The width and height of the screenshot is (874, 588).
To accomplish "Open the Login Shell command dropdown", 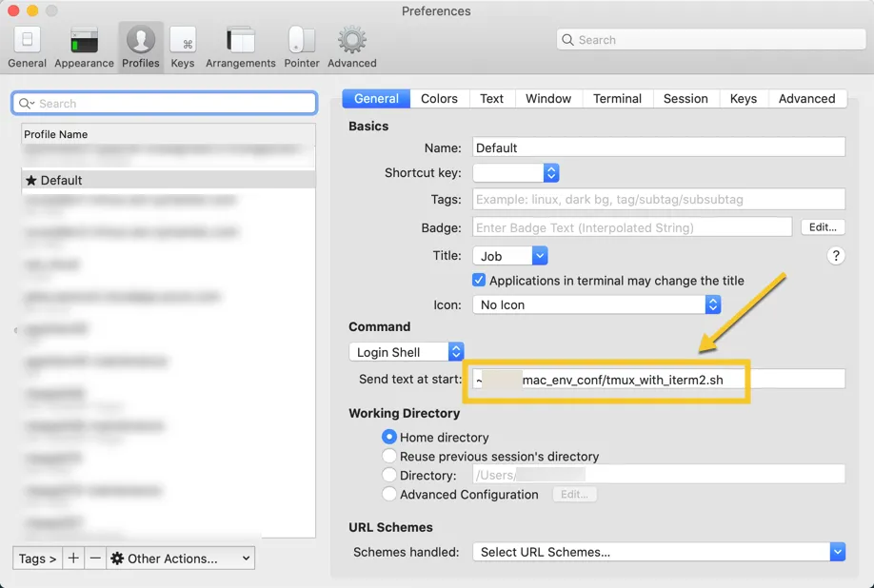I will coord(406,352).
